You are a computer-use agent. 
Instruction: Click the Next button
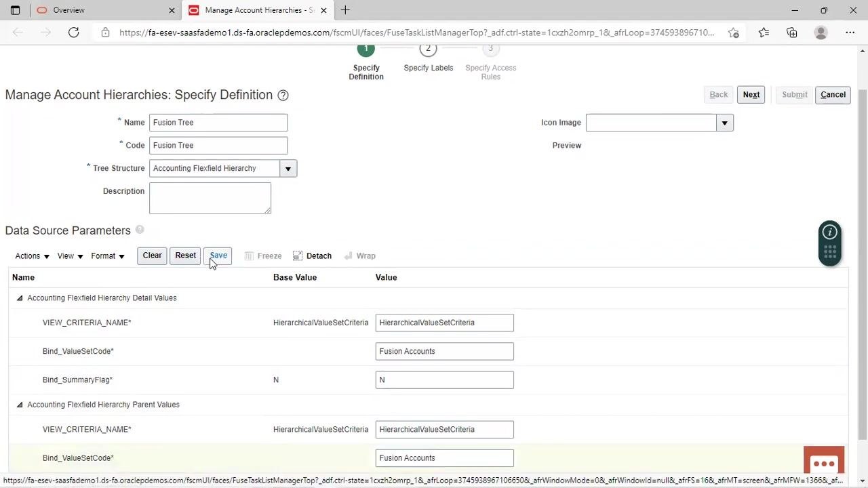pyautogui.click(x=751, y=95)
